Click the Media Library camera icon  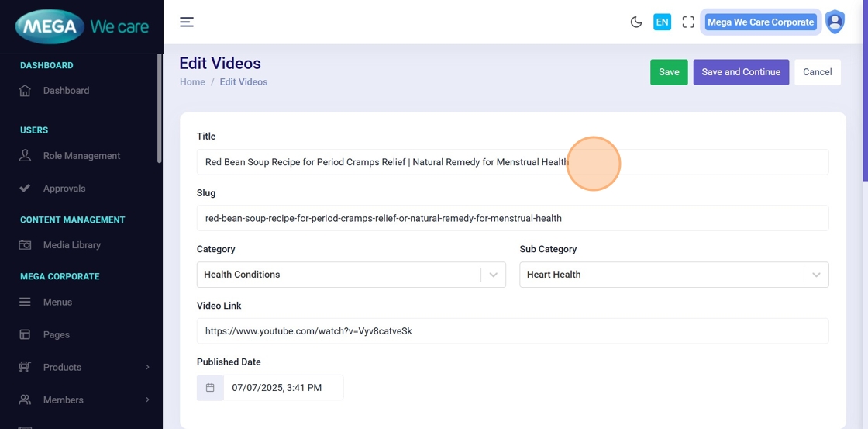(25, 245)
